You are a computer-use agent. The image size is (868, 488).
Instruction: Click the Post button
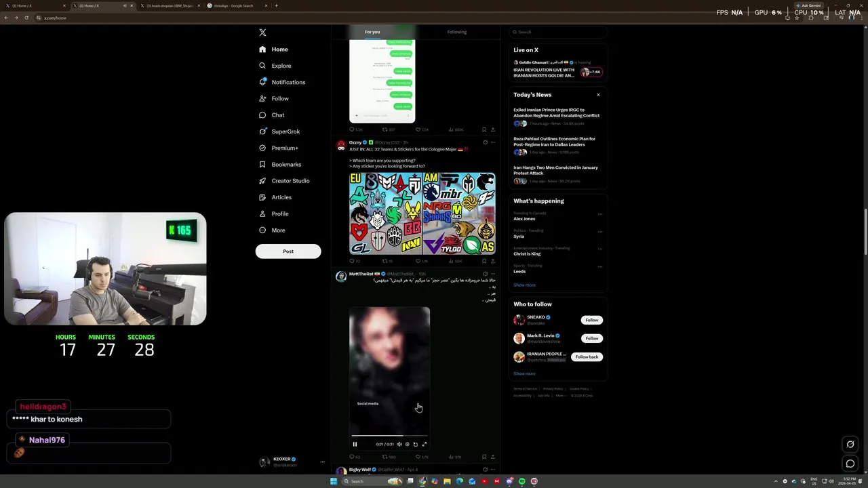(x=288, y=251)
